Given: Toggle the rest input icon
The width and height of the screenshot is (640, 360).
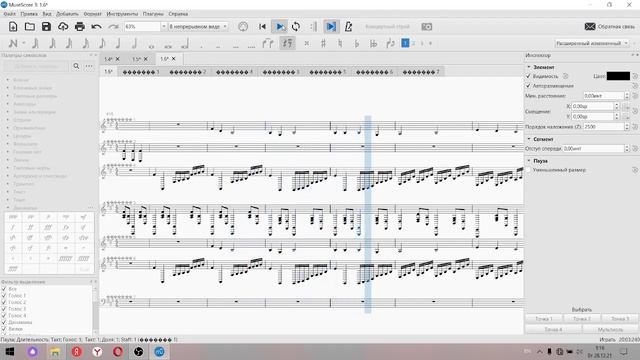Looking at the screenshot, I should tap(287, 43).
